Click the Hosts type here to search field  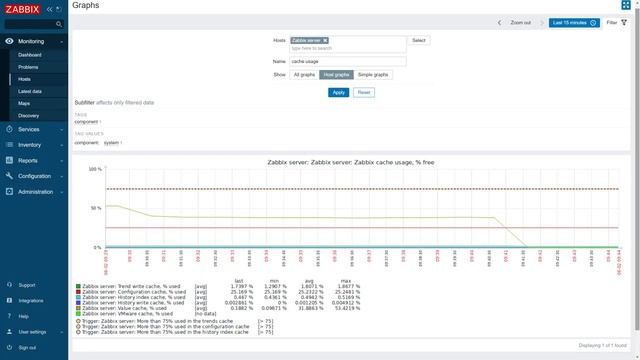348,48
